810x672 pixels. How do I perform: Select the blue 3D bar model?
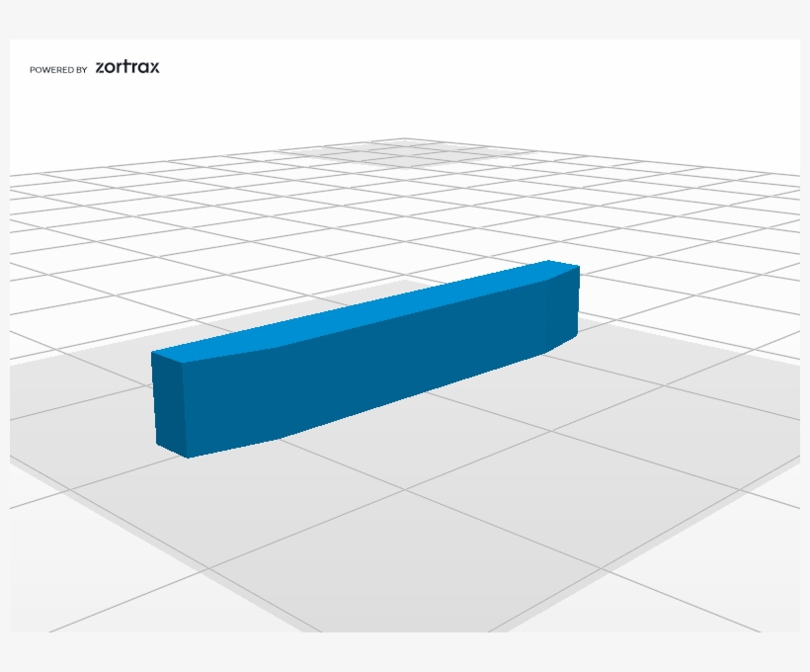[365, 362]
